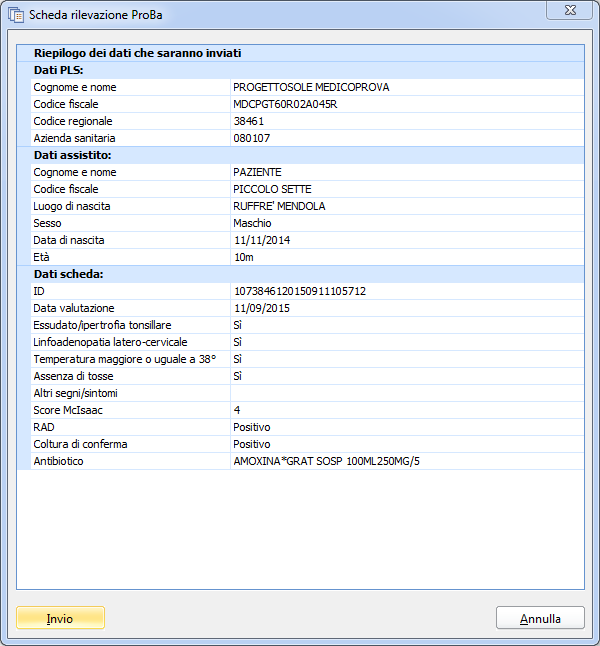Click the Annulla button
This screenshot has height=646, width=600.
pos(540,618)
